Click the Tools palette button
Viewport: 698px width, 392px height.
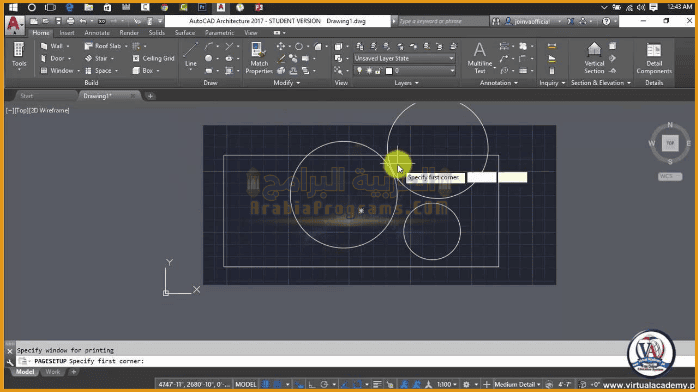tap(19, 57)
